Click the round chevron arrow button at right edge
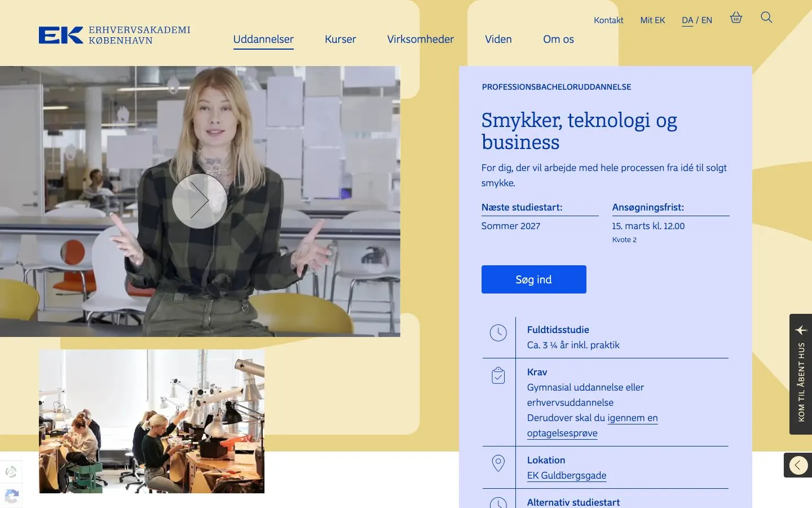Viewport: 812px width, 508px height. click(798, 465)
